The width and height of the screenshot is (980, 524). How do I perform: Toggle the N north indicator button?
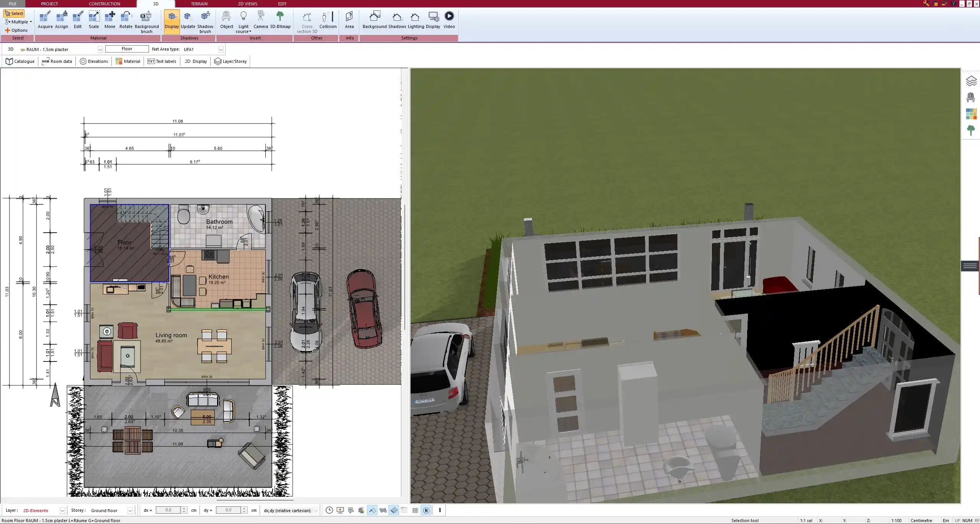click(426, 510)
